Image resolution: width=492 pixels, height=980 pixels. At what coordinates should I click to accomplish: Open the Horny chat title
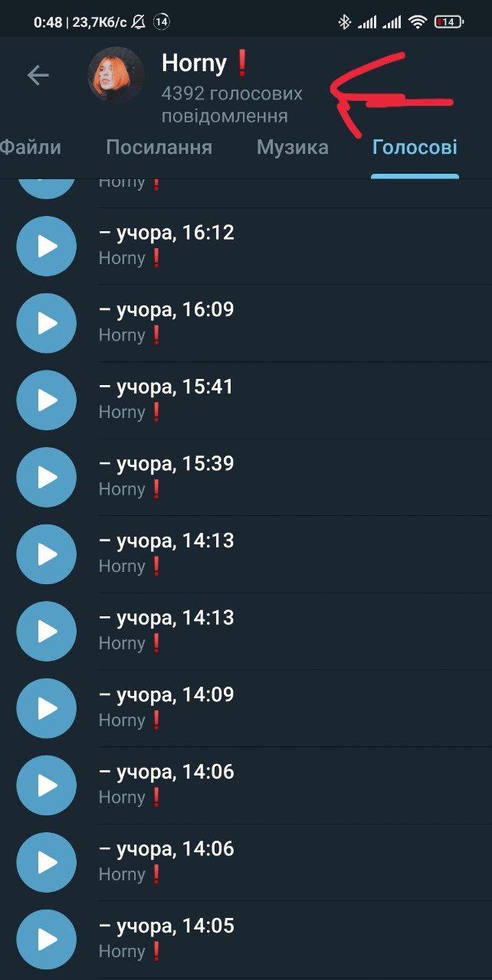pos(207,63)
